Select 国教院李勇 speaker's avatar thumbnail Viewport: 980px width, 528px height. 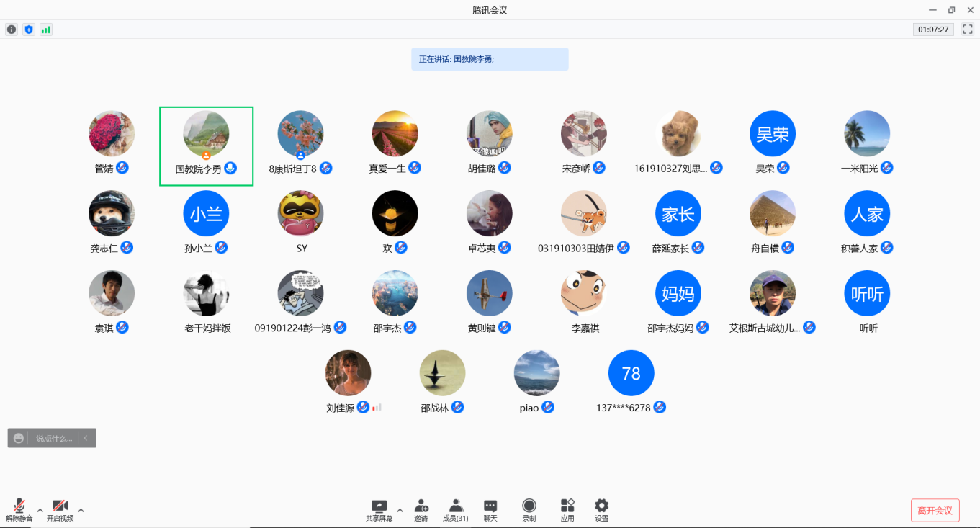206,133
